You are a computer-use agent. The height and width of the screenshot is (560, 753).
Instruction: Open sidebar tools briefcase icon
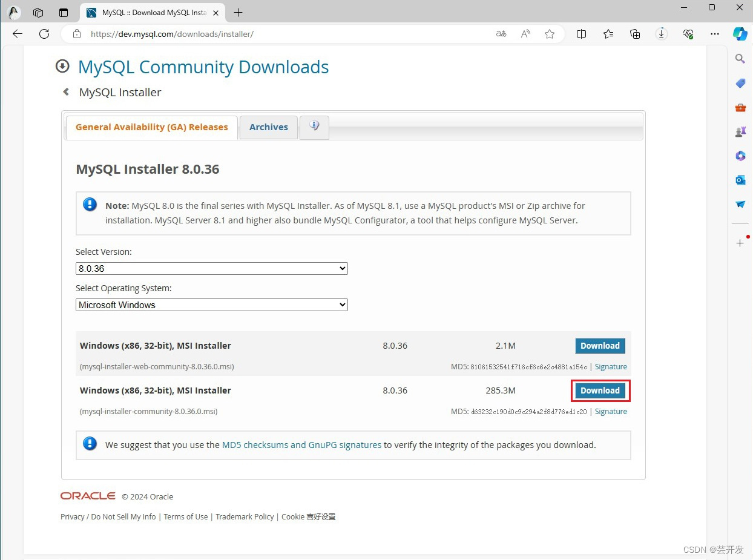tap(740, 108)
